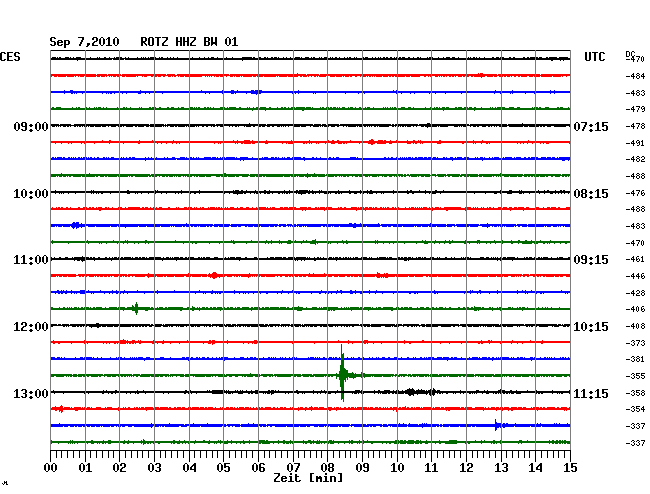Select the DC offset value -381
This screenshot has height=494, width=650.
point(635,359)
